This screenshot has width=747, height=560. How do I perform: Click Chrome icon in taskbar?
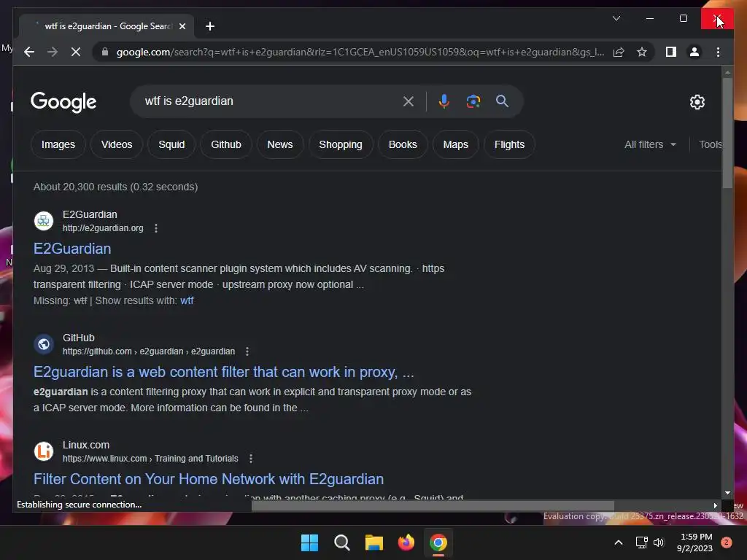pos(438,542)
